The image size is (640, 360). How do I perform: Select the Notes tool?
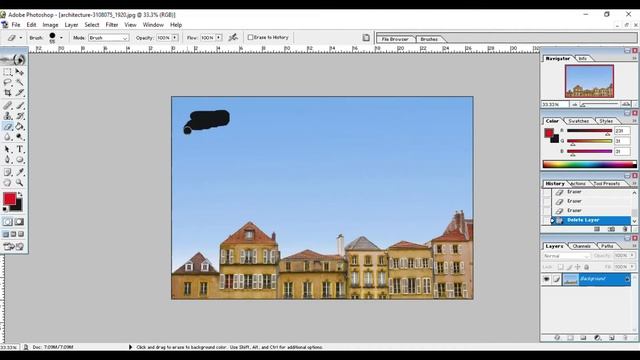[x=7, y=172]
